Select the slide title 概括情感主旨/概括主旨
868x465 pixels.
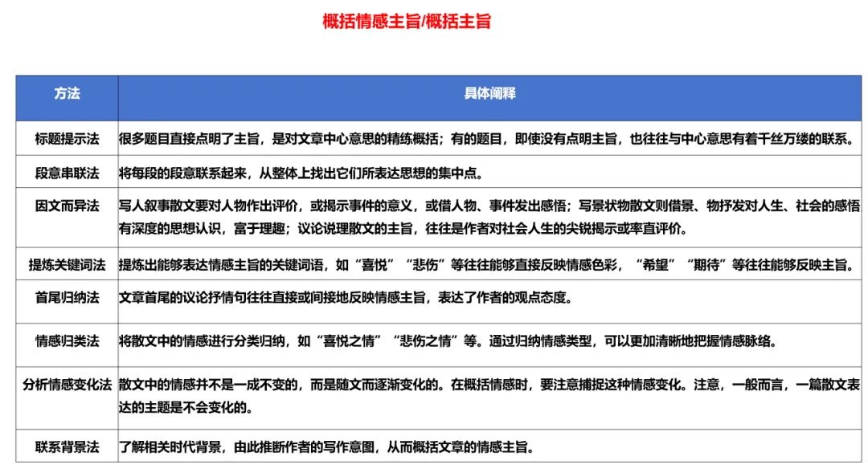407,22
